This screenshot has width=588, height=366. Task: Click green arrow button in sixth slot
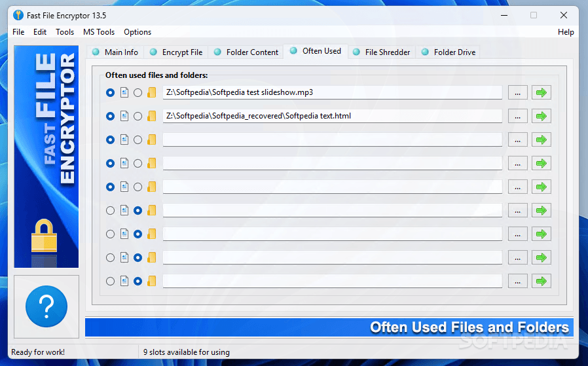[541, 210]
